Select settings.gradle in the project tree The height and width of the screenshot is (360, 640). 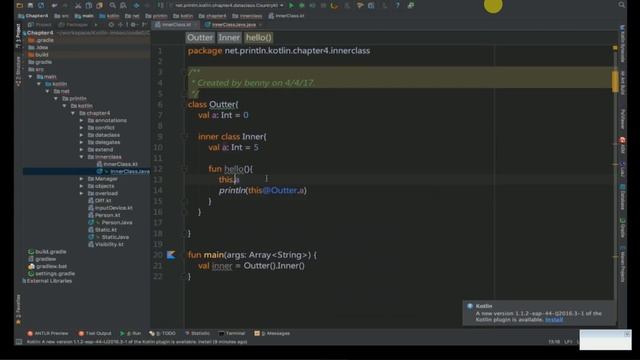(51, 274)
